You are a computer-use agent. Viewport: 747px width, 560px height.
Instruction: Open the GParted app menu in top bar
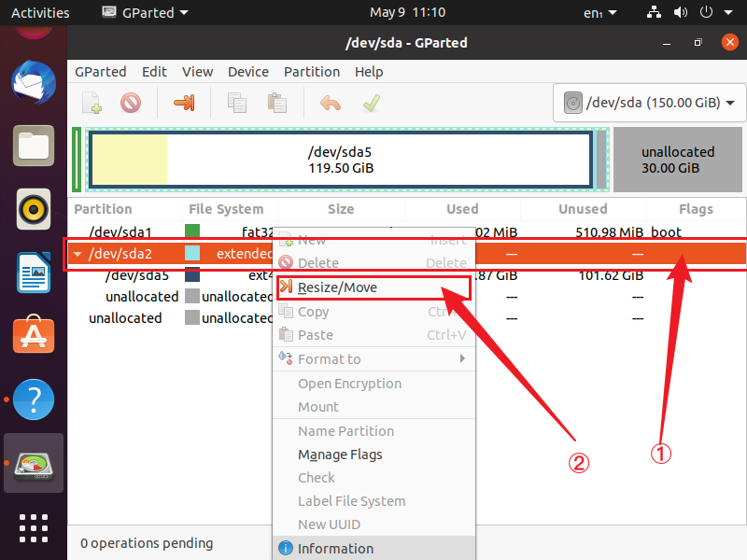click(146, 12)
